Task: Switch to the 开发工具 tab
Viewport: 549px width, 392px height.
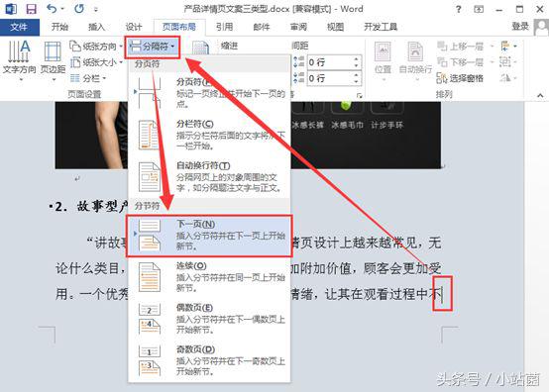Action: point(381,27)
